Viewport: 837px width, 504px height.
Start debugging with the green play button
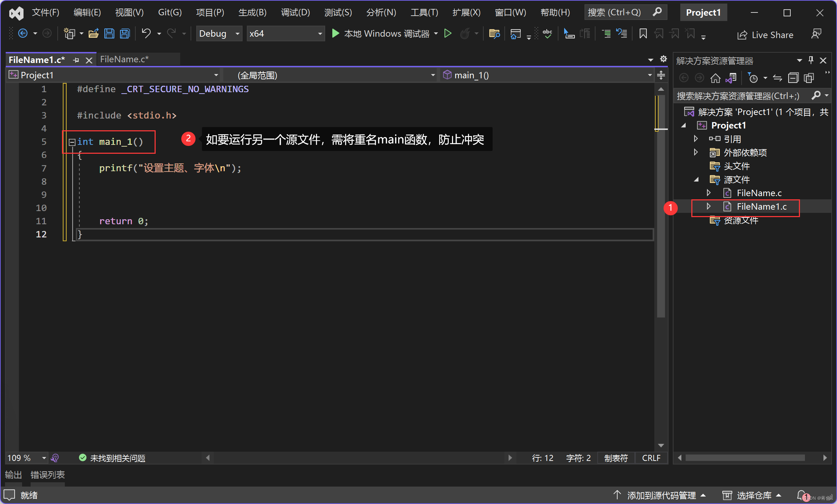(x=335, y=34)
